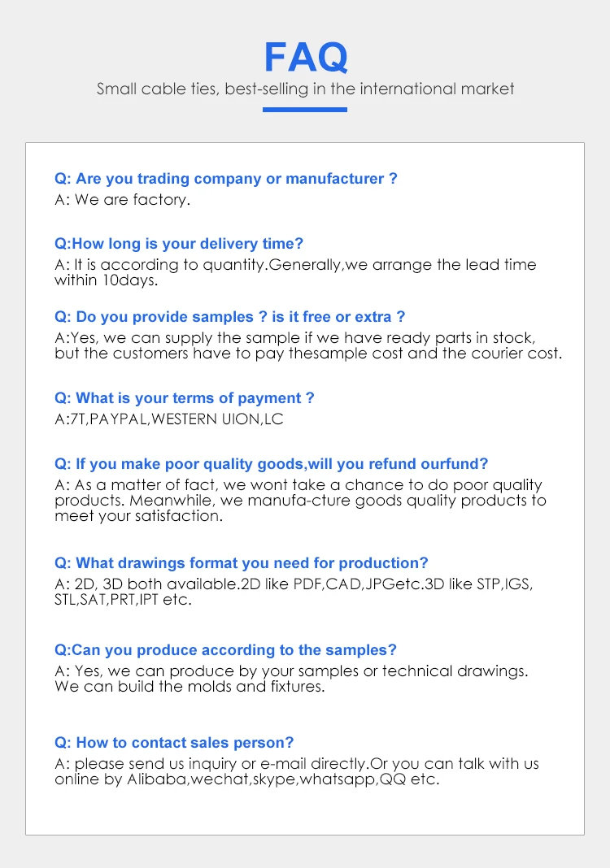Select question 'How long is your delivery time?'

tap(179, 243)
